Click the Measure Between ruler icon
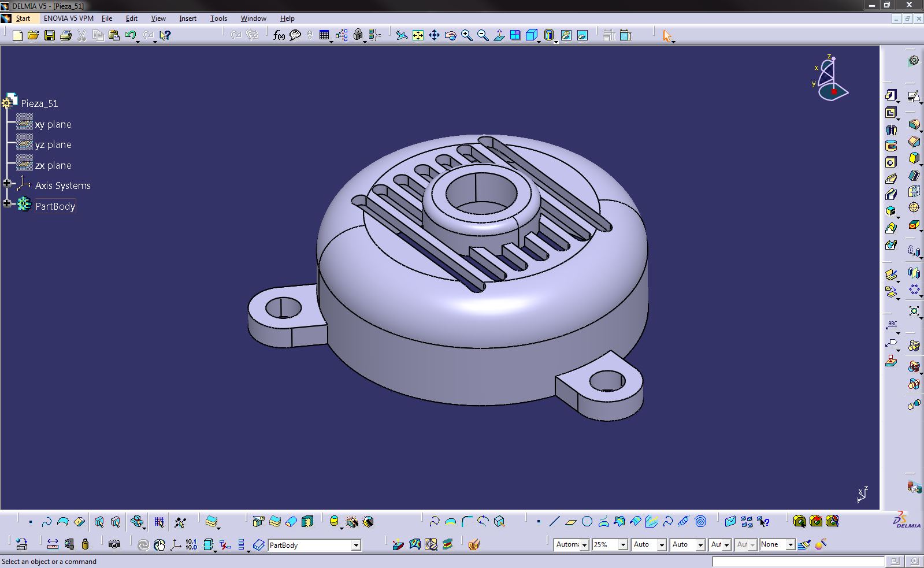This screenshot has height=568, width=924. pyautogui.click(x=53, y=544)
